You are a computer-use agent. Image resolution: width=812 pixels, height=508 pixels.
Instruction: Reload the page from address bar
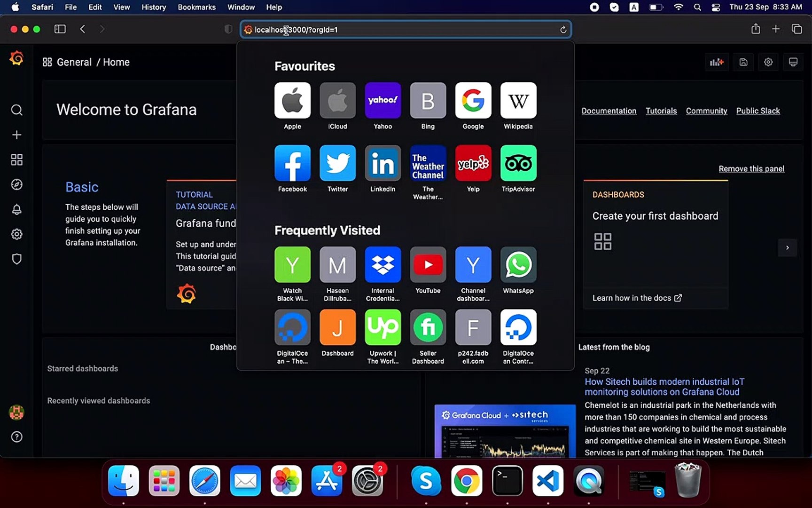(563, 30)
